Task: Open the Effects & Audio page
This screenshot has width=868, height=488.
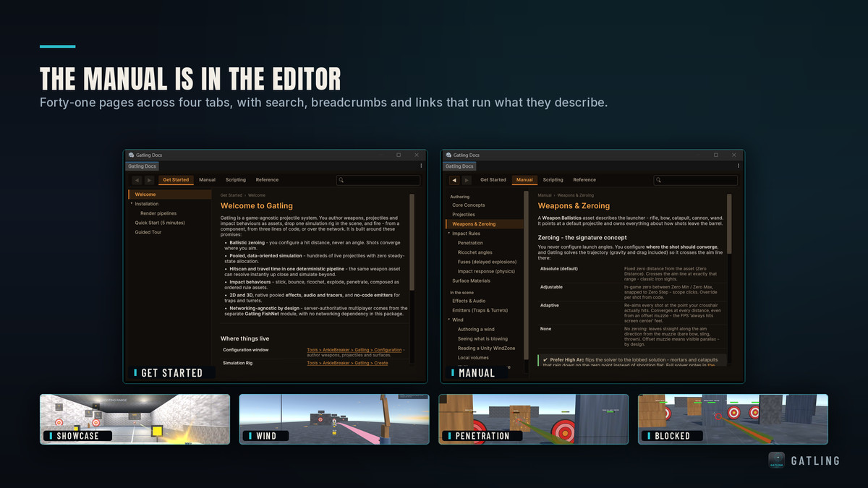Action: tap(469, 301)
